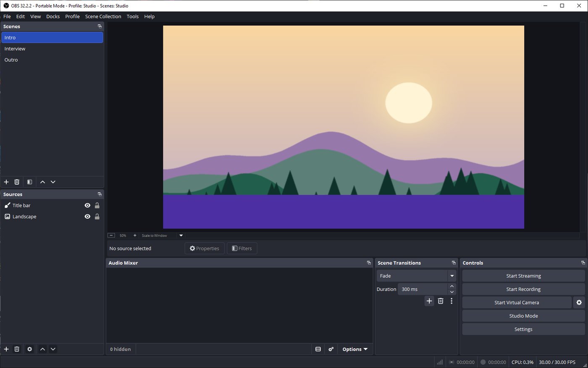
Task: Move the scene up in the Scenes list
Action: coord(42,182)
